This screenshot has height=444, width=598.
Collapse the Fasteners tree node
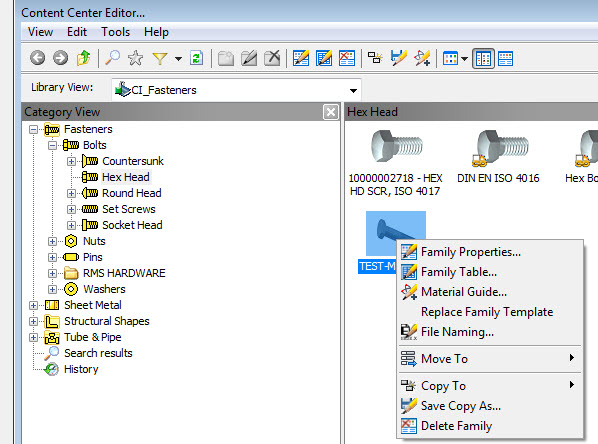pos(34,130)
